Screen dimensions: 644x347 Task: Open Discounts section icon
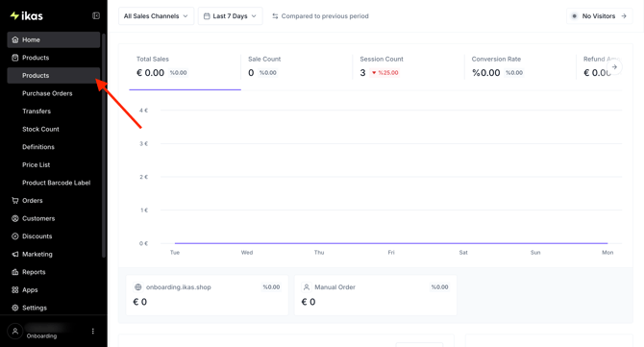pos(15,236)
